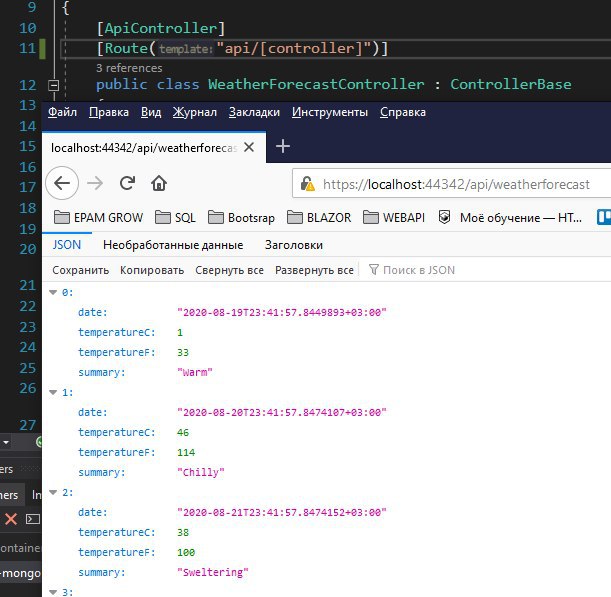Click the browser forward arrow
Screen dimensions: 611x597
(x=95, y=183)
